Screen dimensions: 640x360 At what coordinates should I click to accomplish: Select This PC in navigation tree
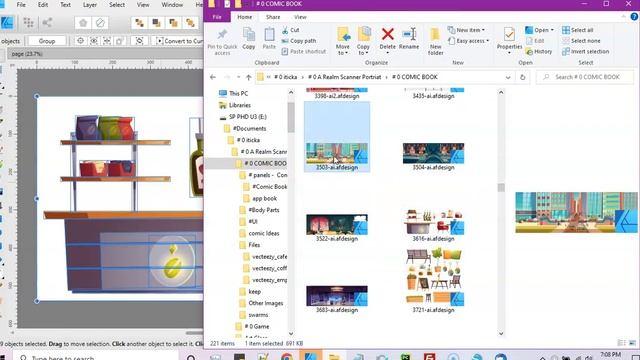click(238, 93)
